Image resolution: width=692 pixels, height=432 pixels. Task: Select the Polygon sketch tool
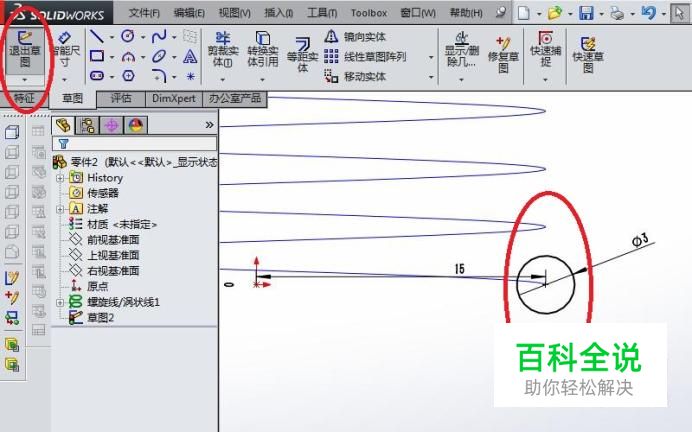128,76
